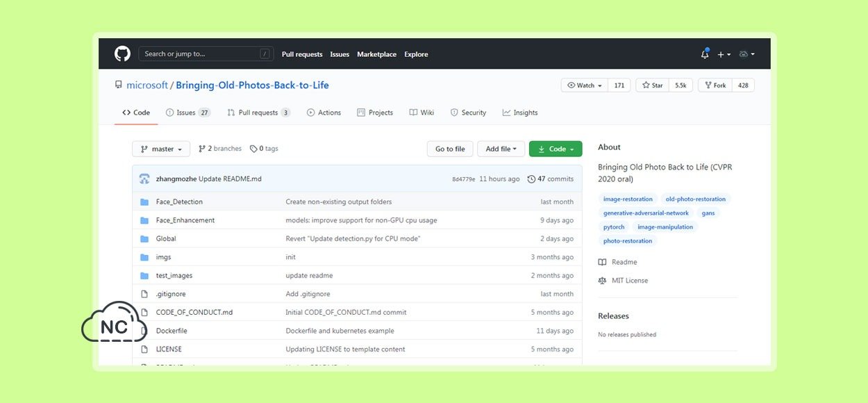Select the Code repository tab
Image resolution: width=868 pixels, height=403 pixels.
136,113
